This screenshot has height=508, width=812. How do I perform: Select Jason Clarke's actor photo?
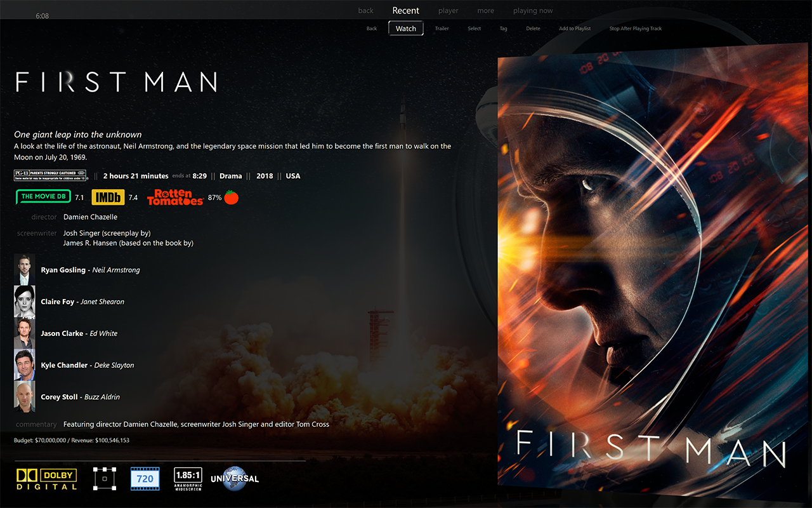tap(25, 333)
